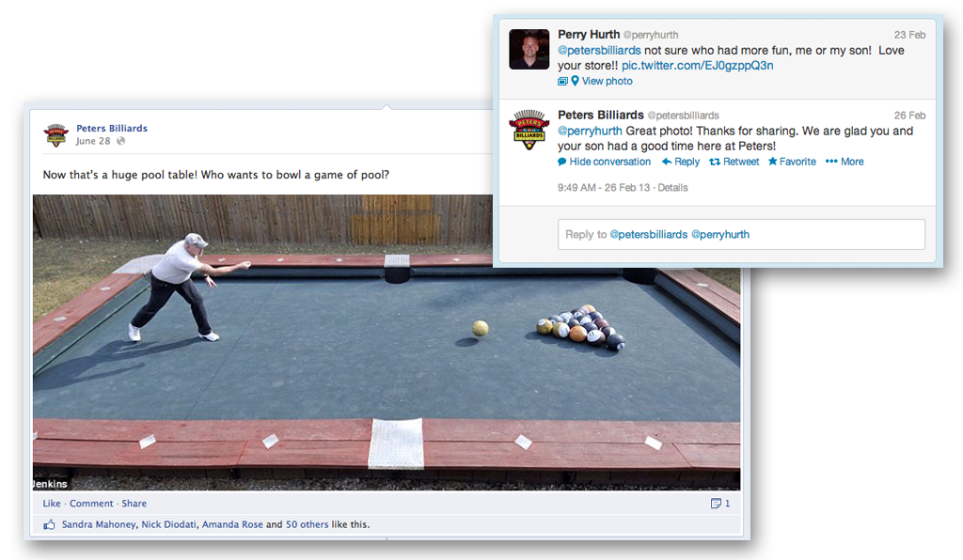Retweet the Peters Billiards tweet
Image resolution: width=963 pixels, height=560 pixels.
(734, 162)
